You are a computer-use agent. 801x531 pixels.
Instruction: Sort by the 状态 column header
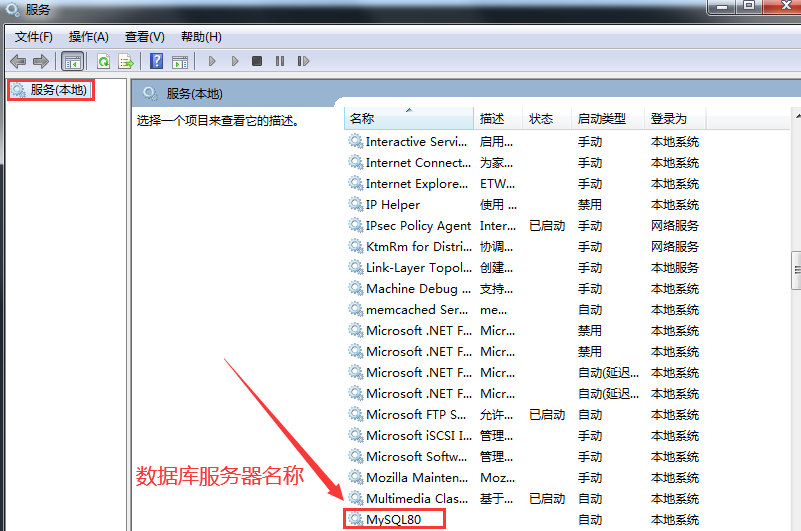tap(547, 119)
